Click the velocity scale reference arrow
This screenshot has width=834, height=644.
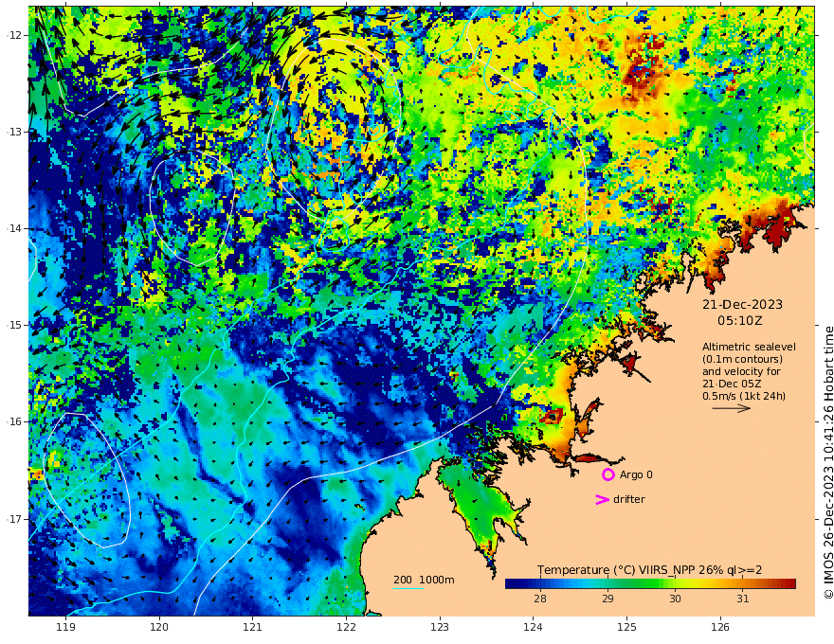[732, 408]
